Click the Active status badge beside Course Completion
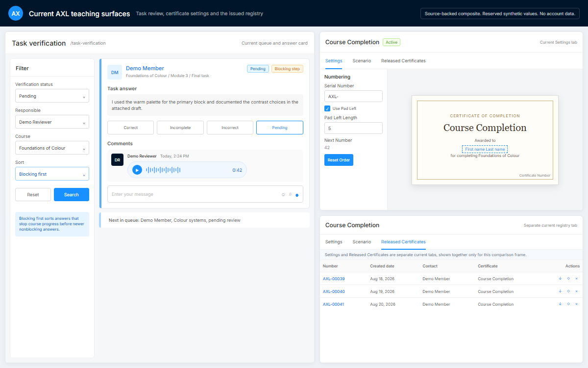The width and height of the screenshot is (588, 368). pos(392,42)
